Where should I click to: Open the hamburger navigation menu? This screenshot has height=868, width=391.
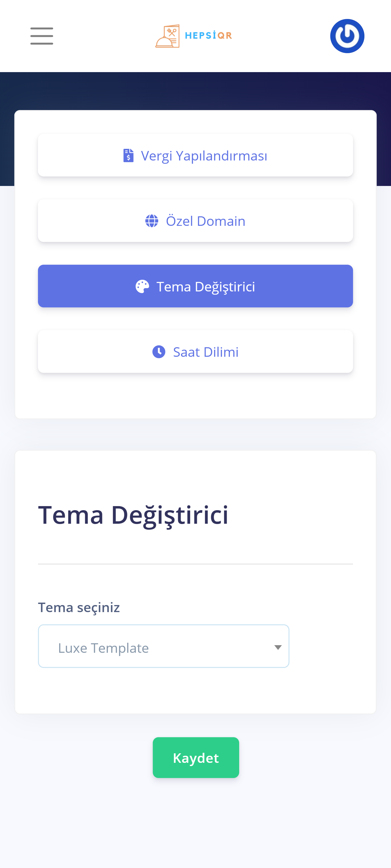pyautogui.click(x=41, y=36)
